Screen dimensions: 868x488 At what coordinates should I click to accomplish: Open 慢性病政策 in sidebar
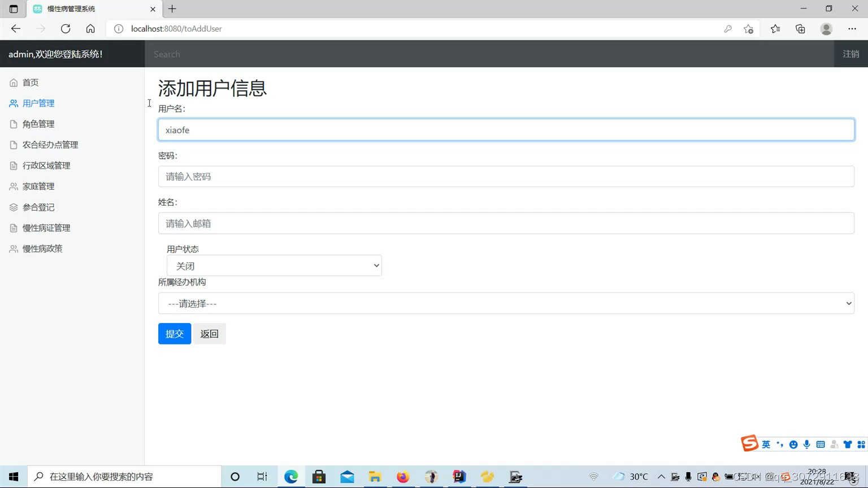click(x=42, y=249)
